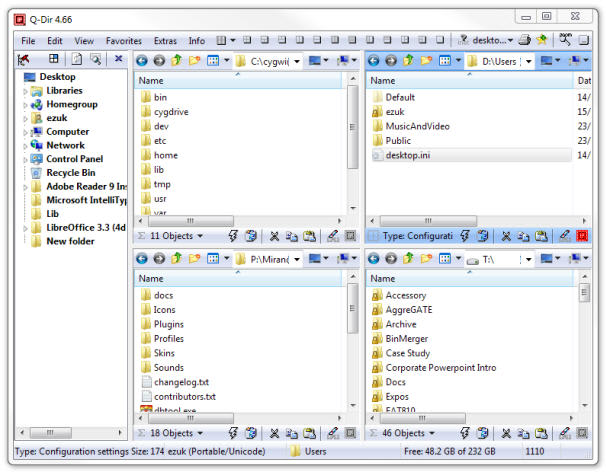The image size is (606, 474).
Task: Open P:\Miranda address dropdown
Action: click(x=297, y=259)
